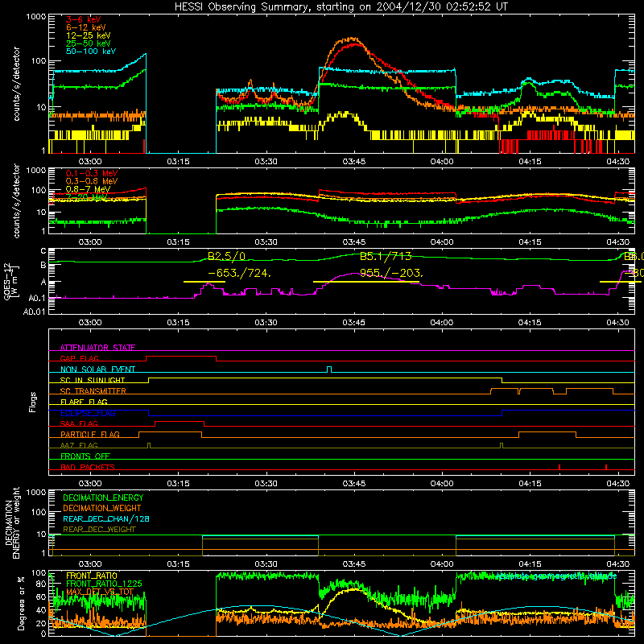Image resolution: width=644 pixels, height=644 pixels.
Task: Click the orange 6-12 keV curve peak near 03:45
Action: pyautogui.click(x=353, y=39)
